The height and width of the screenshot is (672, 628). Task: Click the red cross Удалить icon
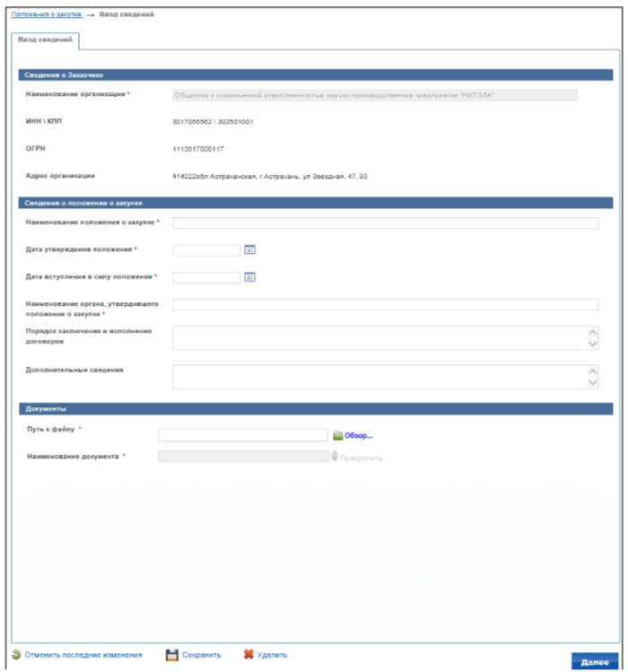tap(249, 654)
